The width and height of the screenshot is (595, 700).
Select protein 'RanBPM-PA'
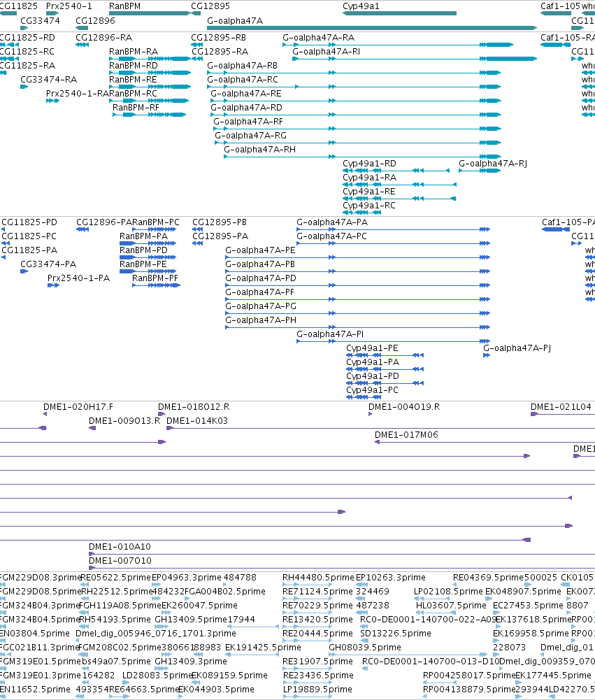click(144, 236)
